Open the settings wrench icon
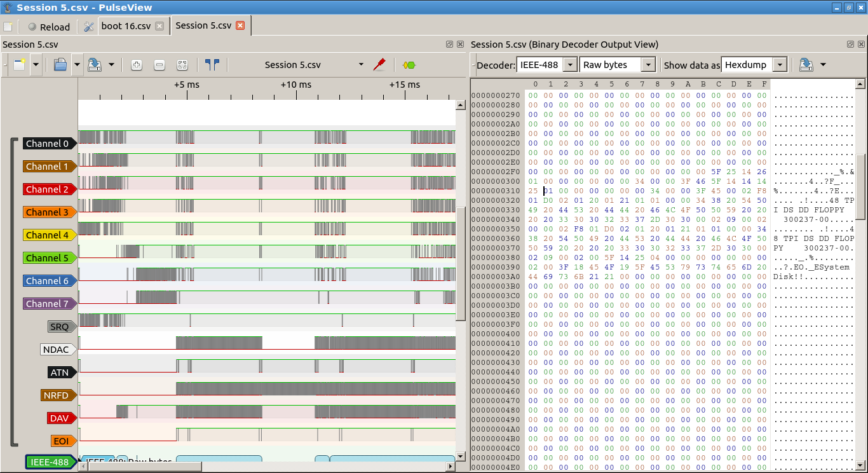868x473 pixels. pos(89,27)
